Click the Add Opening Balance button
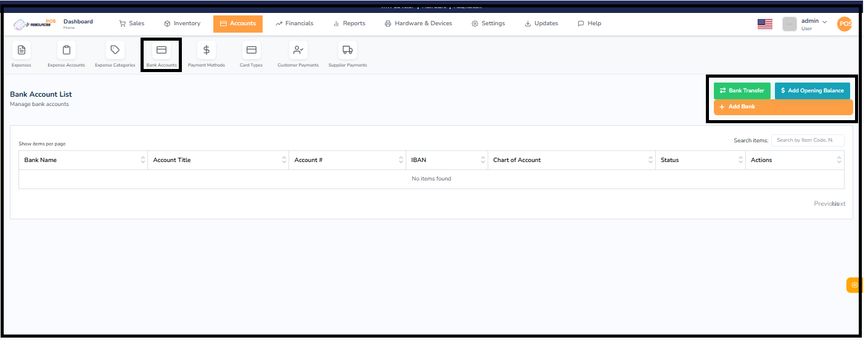This screenshot has width=868, height=345. pyautogui.click(x=813, y=91)
